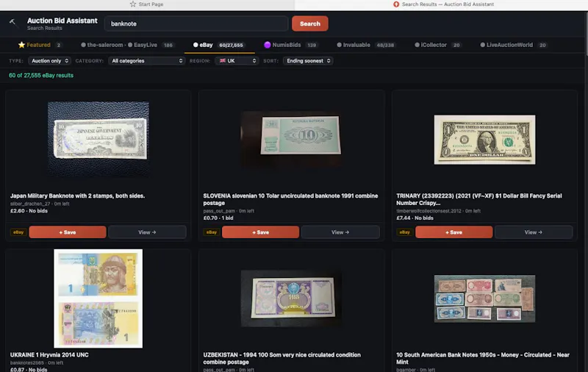588x372 pixels.
Task: Click the one dollar bill thumbnail
Action: pos(484,140)
